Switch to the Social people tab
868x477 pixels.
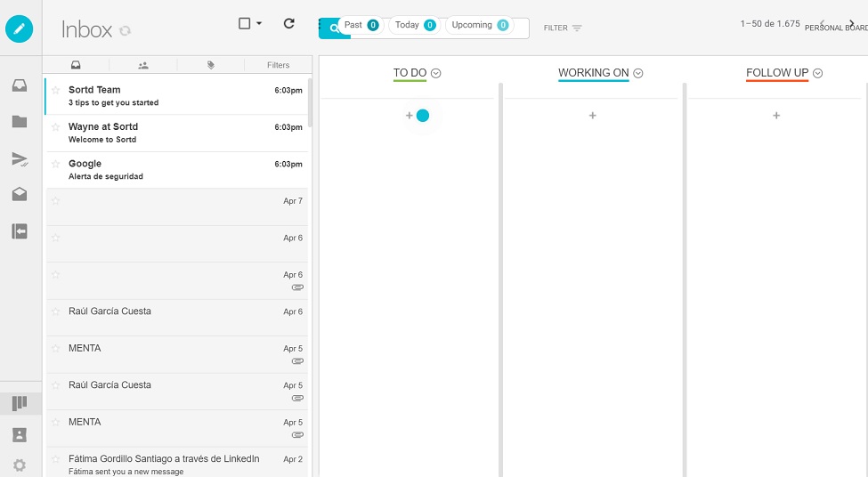tap(143, 65)
